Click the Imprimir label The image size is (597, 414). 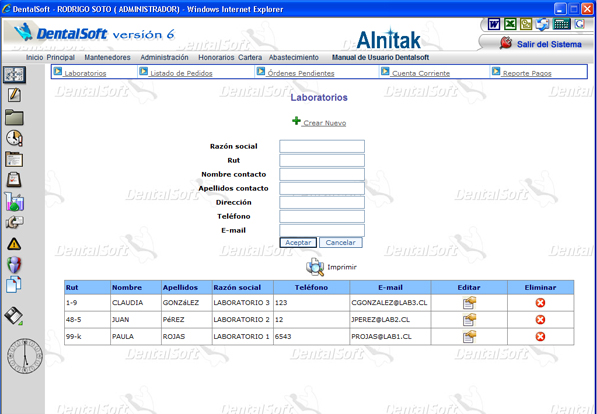tap(342, 267)
